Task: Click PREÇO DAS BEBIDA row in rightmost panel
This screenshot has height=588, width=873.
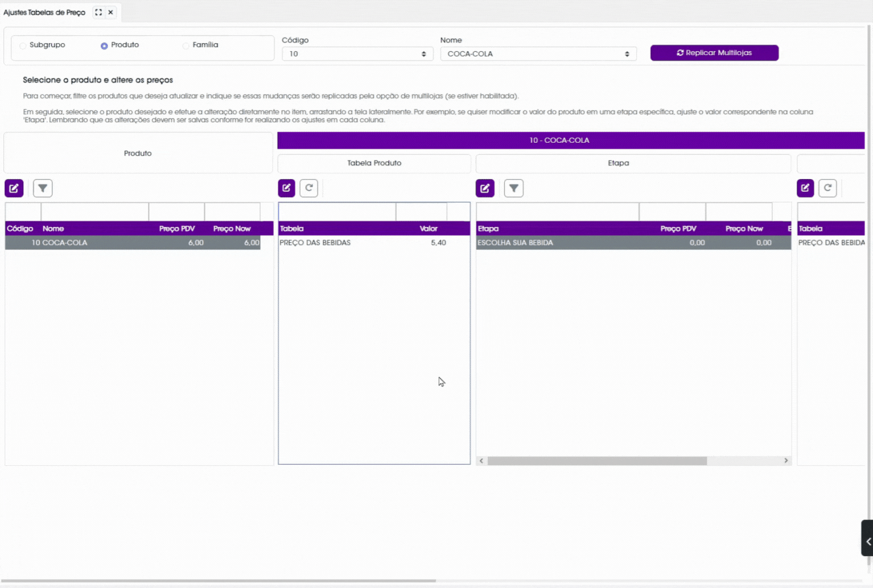Action: click(x=831, y=242)
